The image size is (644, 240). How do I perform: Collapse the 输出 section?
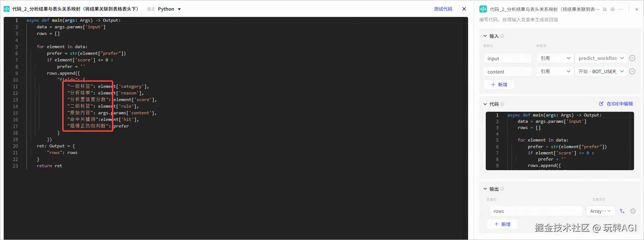[485, 189]
